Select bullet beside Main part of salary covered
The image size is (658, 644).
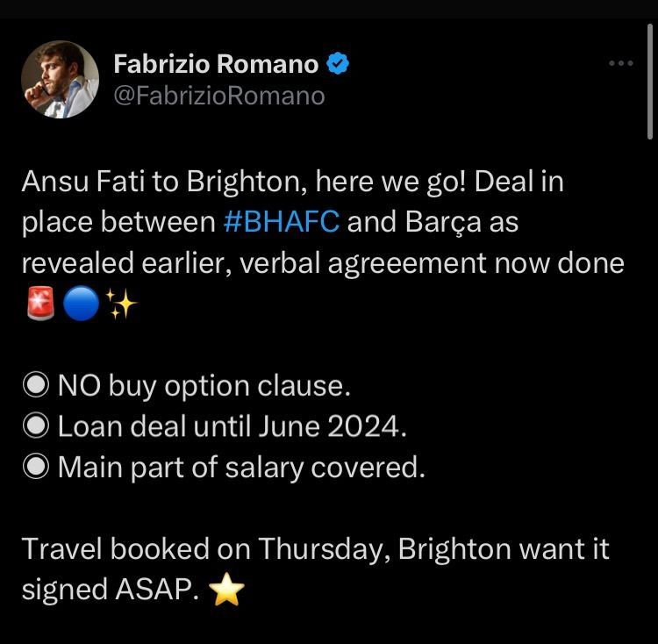(36, 467)
